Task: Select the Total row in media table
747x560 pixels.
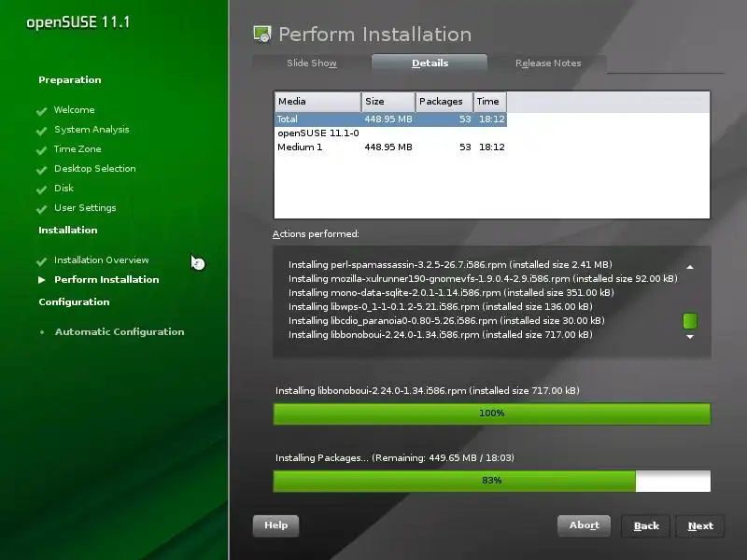Action: click(390, 119)
